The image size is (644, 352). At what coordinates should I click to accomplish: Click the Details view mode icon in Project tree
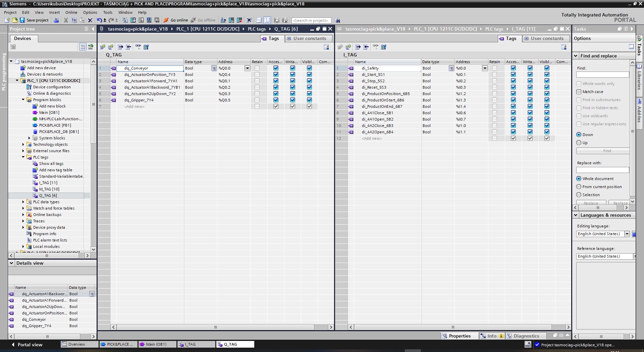[x=83, y=47]
